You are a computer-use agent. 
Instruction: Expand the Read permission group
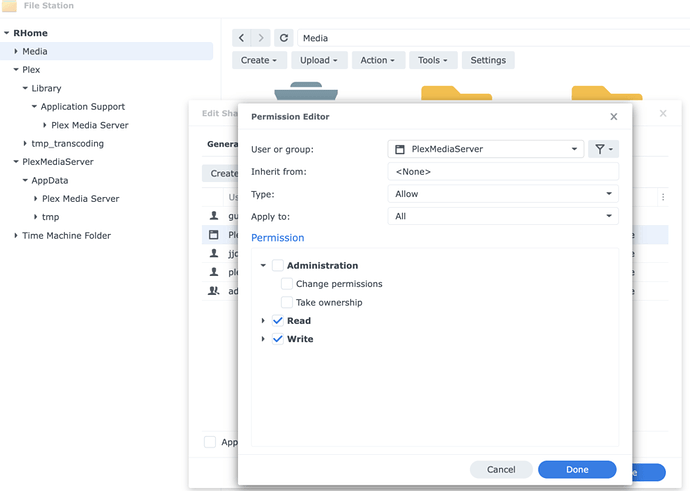[263, 321]
